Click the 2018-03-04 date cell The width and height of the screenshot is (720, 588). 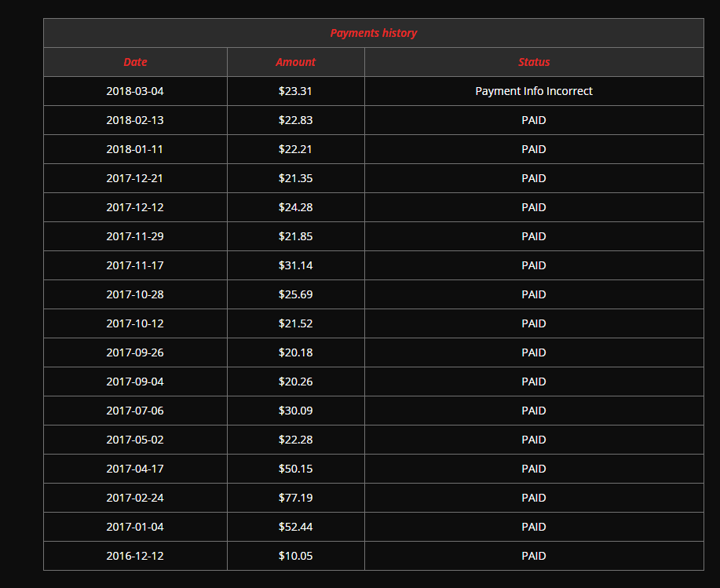tap(135, 91)
